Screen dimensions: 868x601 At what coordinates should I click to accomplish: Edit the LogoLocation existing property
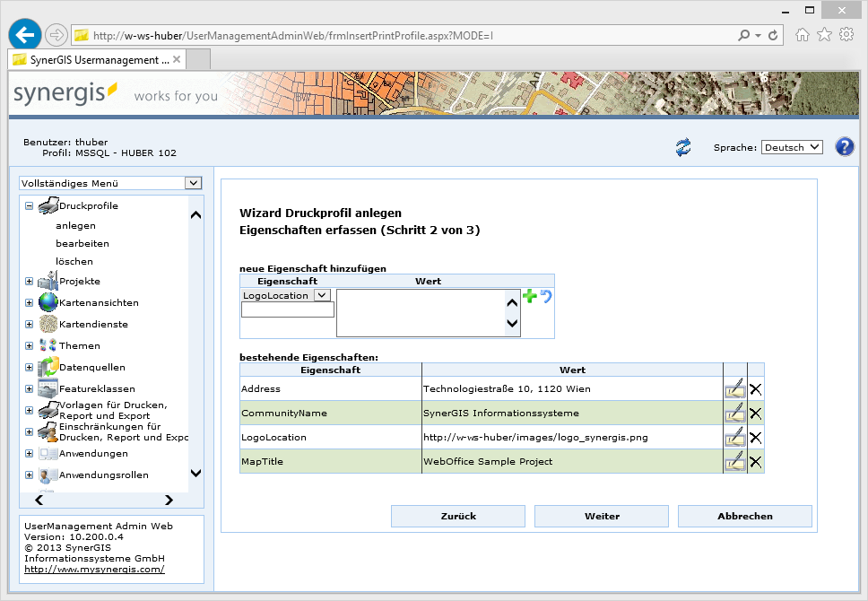click(x=734, y=437)
